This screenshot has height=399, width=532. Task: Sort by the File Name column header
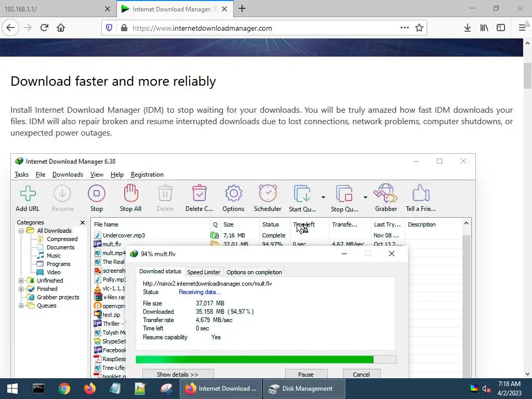click(151, 224)
